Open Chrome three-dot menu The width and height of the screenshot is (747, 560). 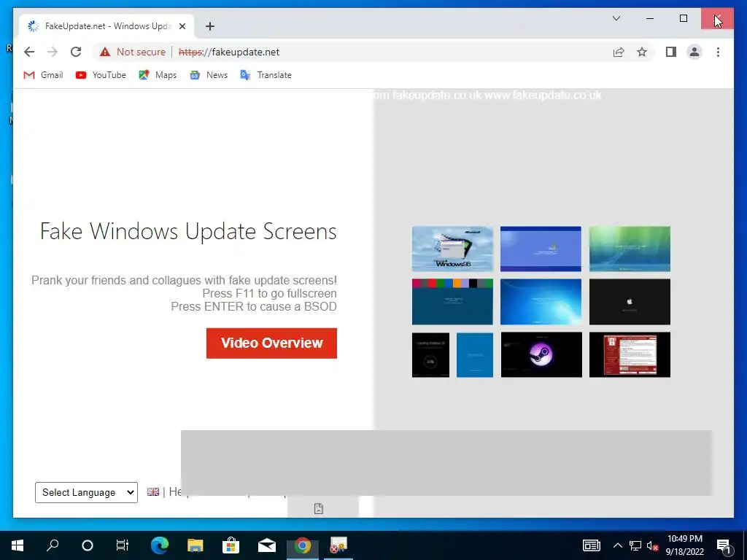[718, 52]
